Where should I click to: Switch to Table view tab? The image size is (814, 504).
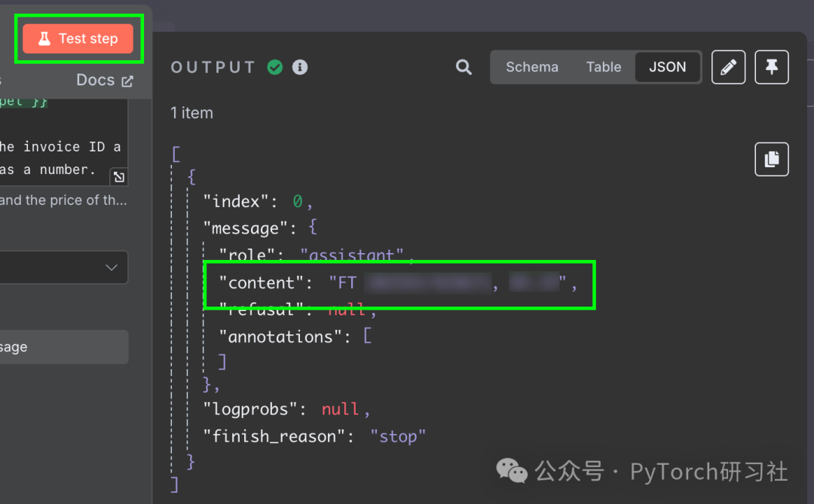[603, 67]
